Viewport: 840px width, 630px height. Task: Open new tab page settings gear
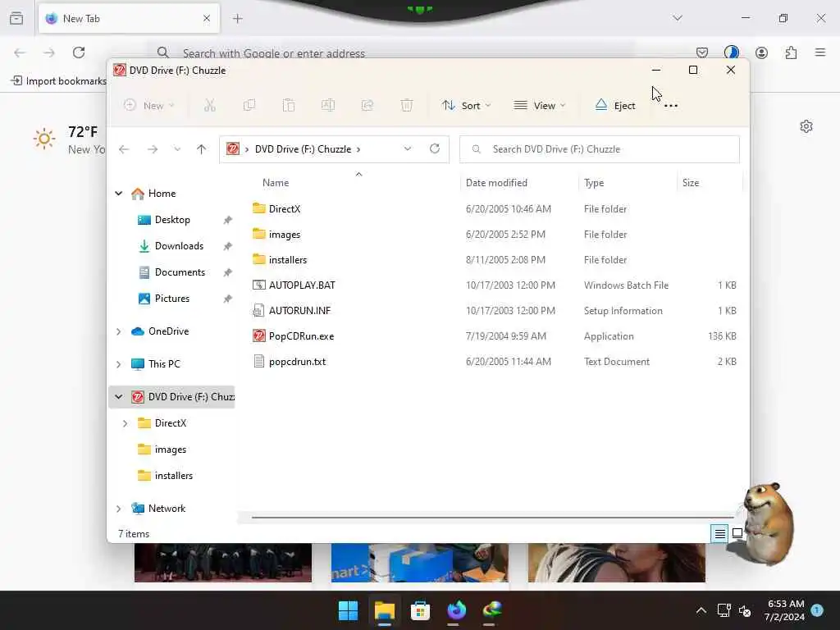tap(806, 126)
